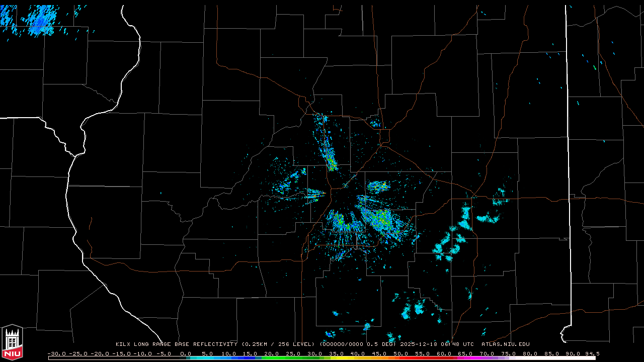Viewport: 644px width, 362px height.
Task: Select the '60.0' scale label
Action: click(x=444, y=353)
